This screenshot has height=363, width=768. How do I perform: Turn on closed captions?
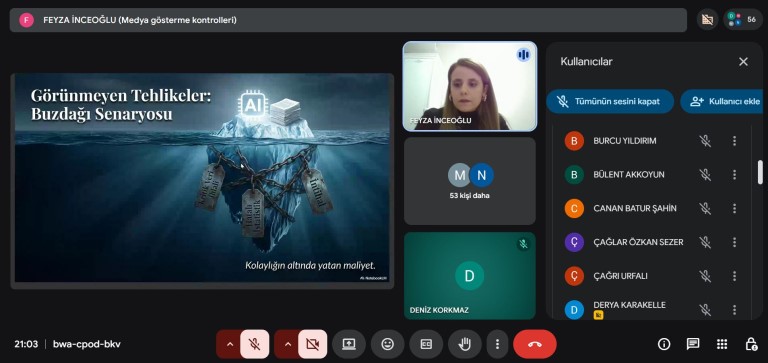(x=426, y=344)
